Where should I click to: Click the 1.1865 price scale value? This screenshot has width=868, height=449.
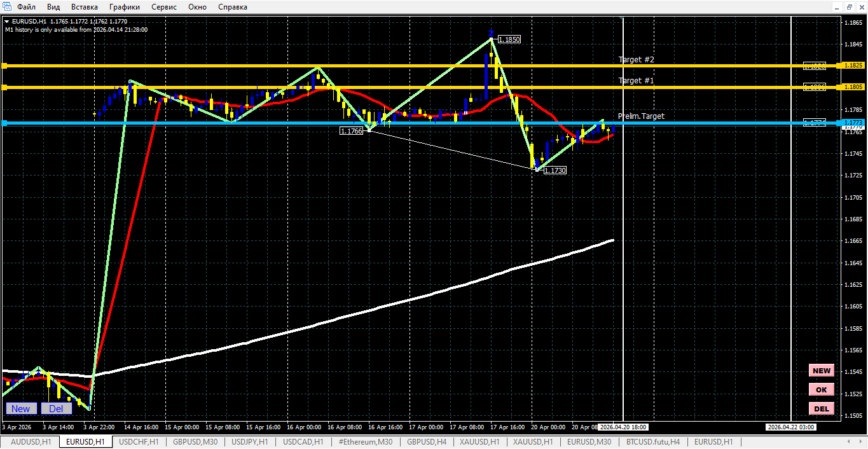[853, 23]
